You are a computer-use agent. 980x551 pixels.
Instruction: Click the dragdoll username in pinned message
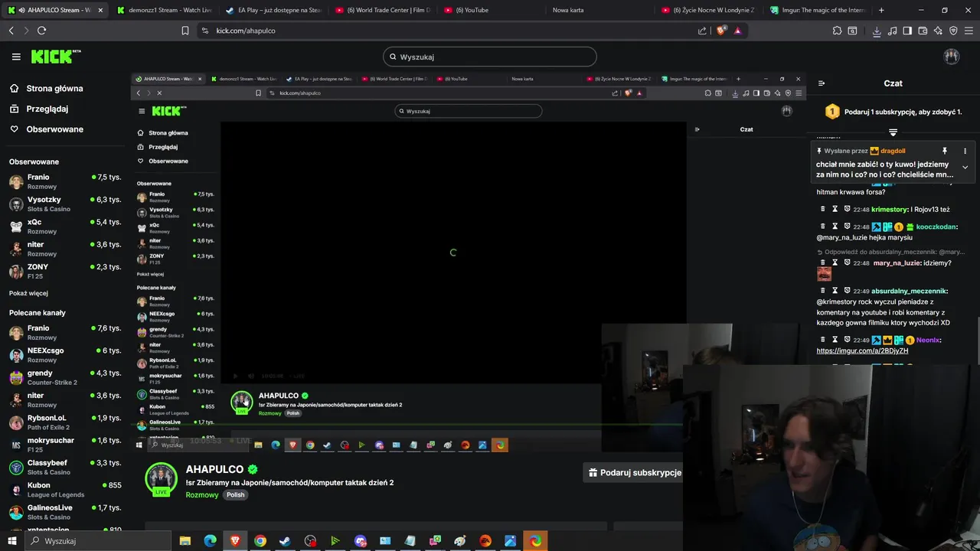pos(893,151)
